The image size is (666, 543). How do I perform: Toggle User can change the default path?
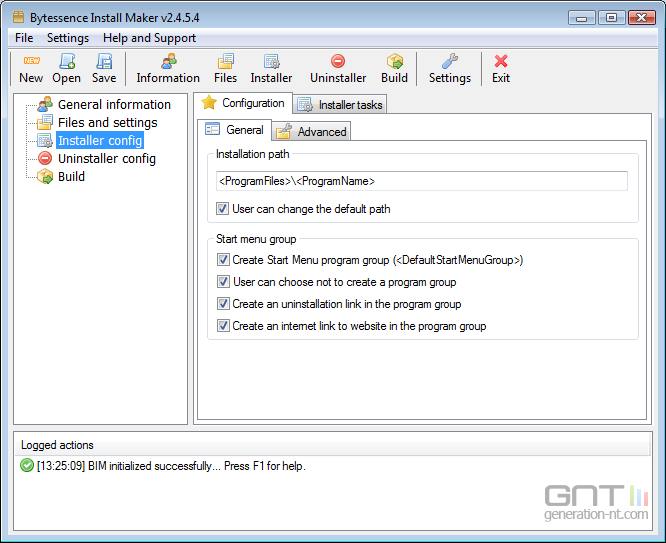click(x=223, y=209)
